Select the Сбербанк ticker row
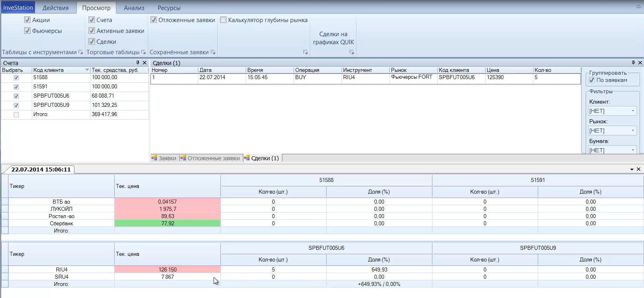The image size is (644, 298). tap(62, 223)
